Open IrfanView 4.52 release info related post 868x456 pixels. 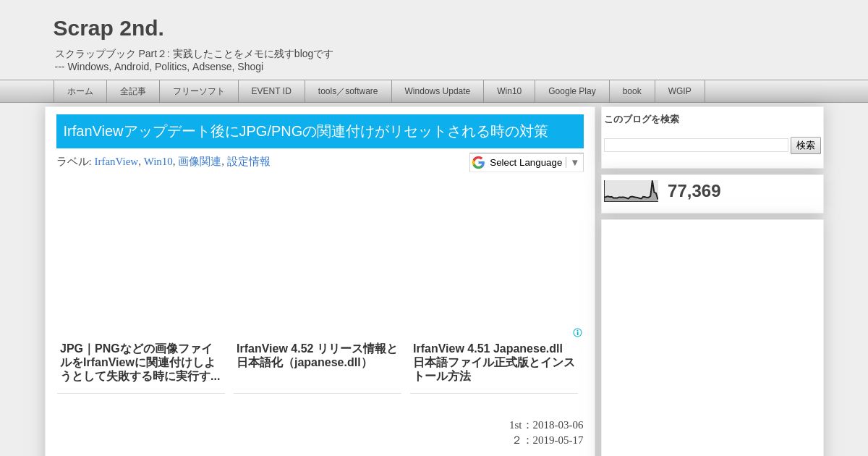(x=318, y=355)
